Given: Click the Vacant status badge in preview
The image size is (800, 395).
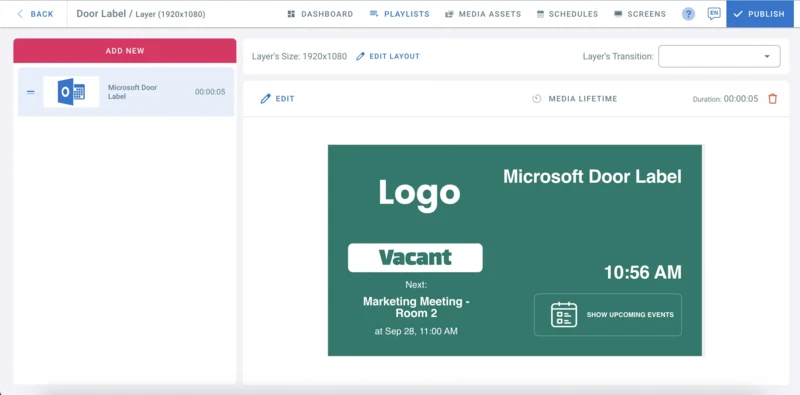Looking at the screenshot, I should [415, 258].
